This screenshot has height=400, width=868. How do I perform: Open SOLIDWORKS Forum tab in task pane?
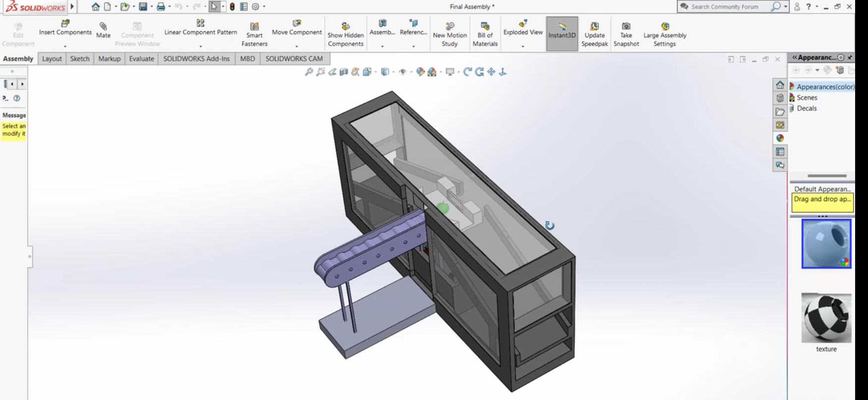780,165
